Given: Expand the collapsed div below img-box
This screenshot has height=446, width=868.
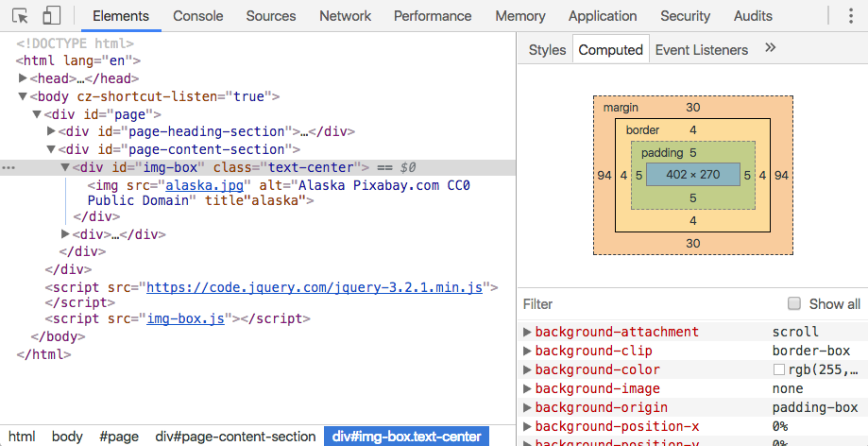Looking at the screenshot, I should 65,233.
